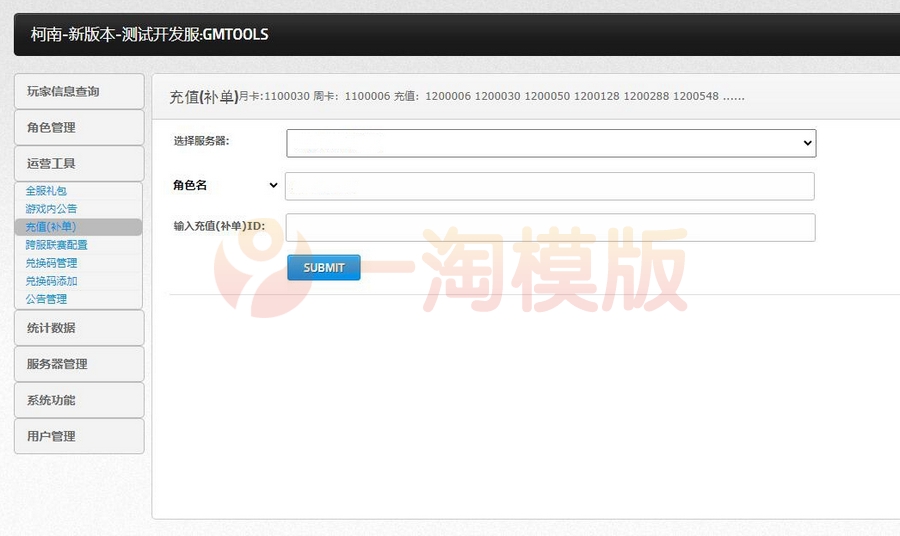Click the 输入充值(补单)ID input box
The height and width of the screenshot is (536, 900).
[550, 227]
